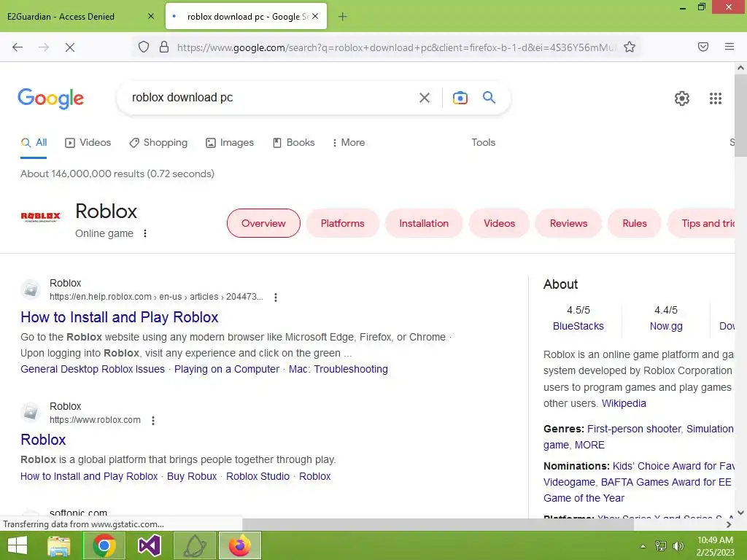
Task: Bookmark this page with the star
Action: 630,47
